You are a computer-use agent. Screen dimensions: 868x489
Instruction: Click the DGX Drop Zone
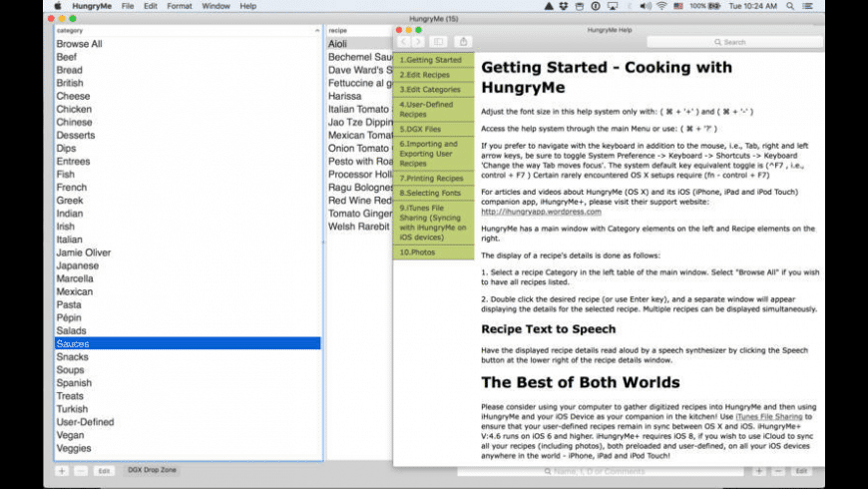coord(152,470)
